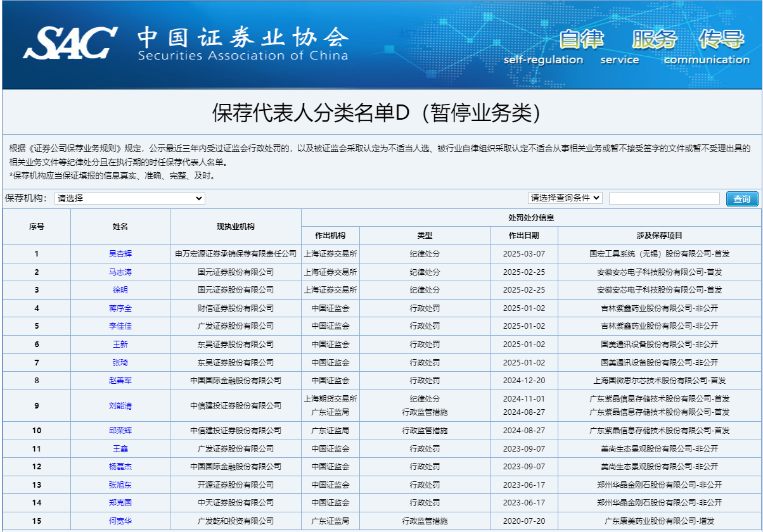The height and width of the screenshot is (532, 763).
Task: Select the name link 李佳佳
Action: click(120, 326)
